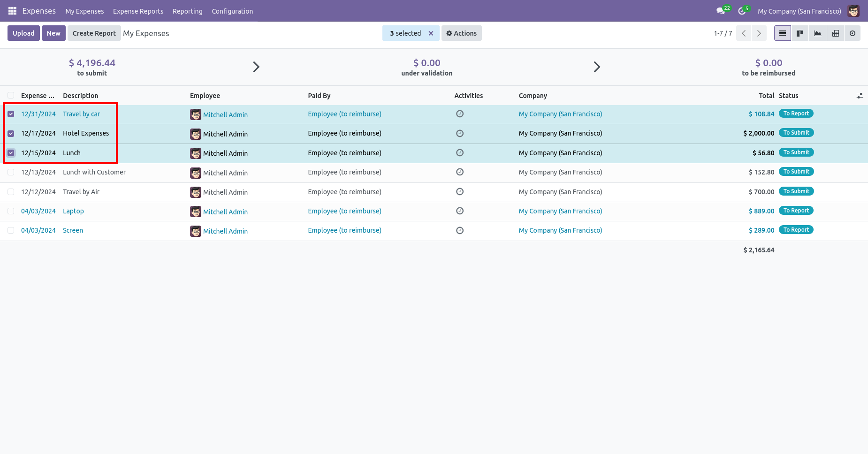Sort by the Company column header
868x454 pixels.
pos(533,96)
